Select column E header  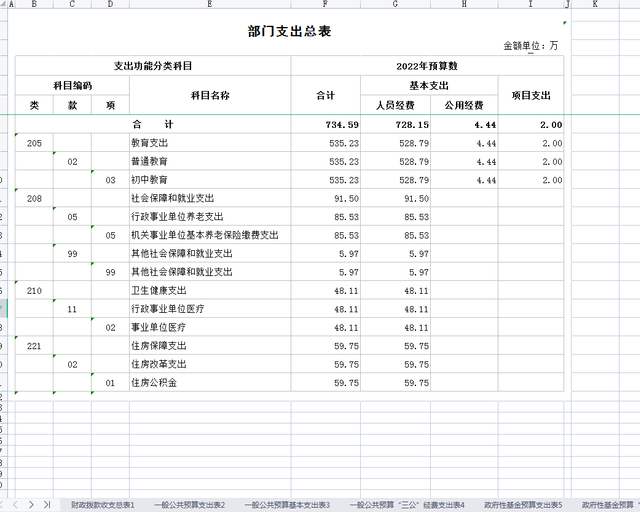pos(210,5)
